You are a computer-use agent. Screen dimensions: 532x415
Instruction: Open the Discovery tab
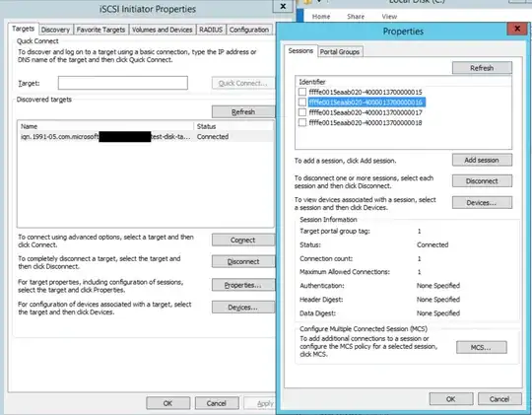[55, 30]
